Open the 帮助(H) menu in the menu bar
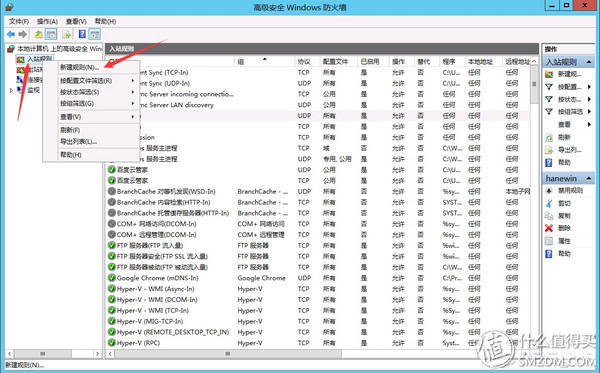Screen dimensions: 600x373 [105, 21]
